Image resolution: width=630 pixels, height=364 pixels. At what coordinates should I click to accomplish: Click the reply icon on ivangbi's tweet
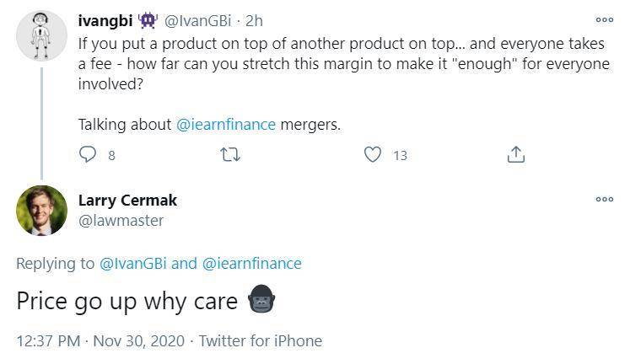pos(88,154)
